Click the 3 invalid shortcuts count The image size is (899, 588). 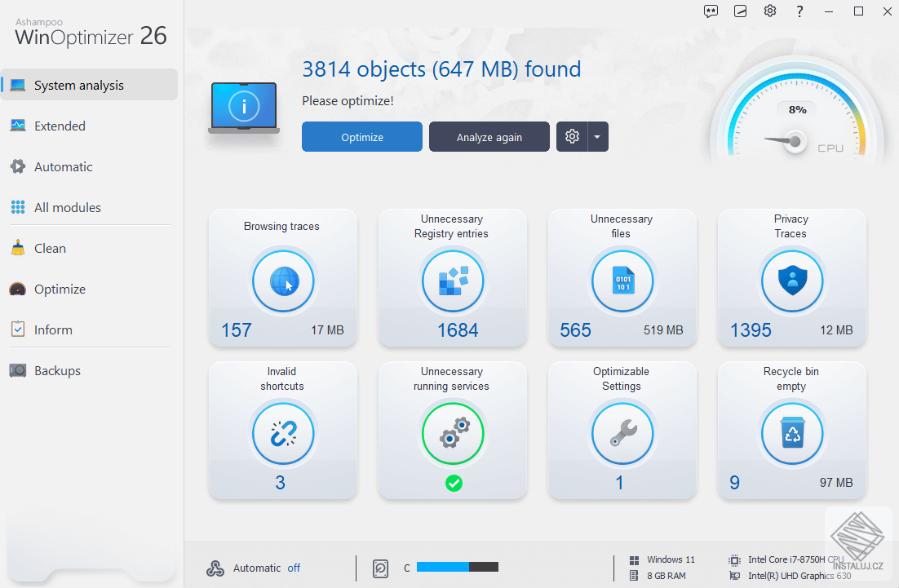[280, 483]
